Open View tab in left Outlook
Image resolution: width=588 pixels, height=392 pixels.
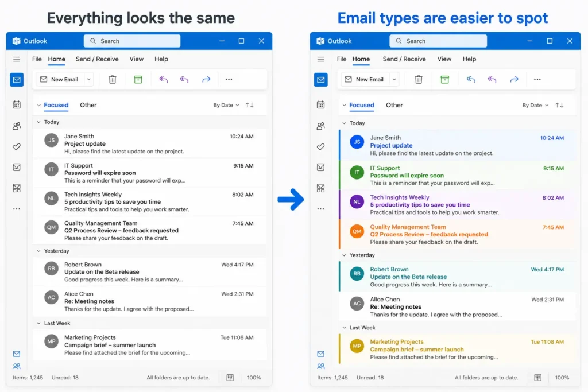137,59
